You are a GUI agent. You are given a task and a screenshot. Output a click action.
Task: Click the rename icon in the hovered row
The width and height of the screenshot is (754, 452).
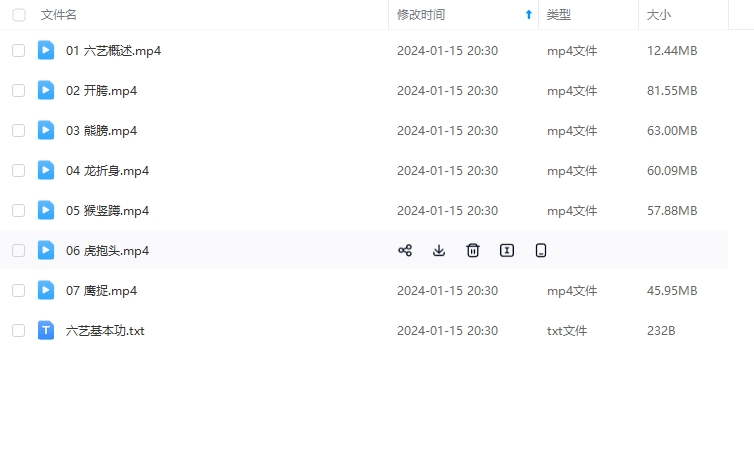pyautogui.click(x=507, y=251)
